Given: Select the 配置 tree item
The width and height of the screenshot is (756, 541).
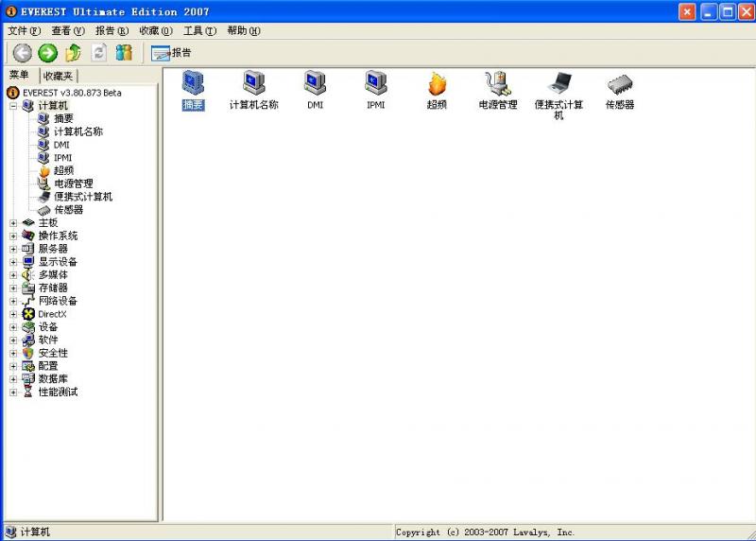Looking at the screenshot, I should coord(48,366).
